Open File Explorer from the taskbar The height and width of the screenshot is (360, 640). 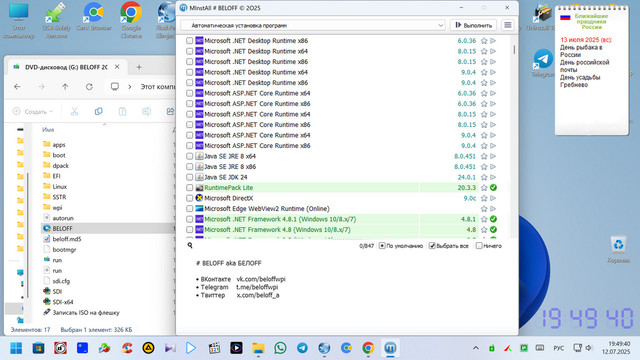click(258, 348)
